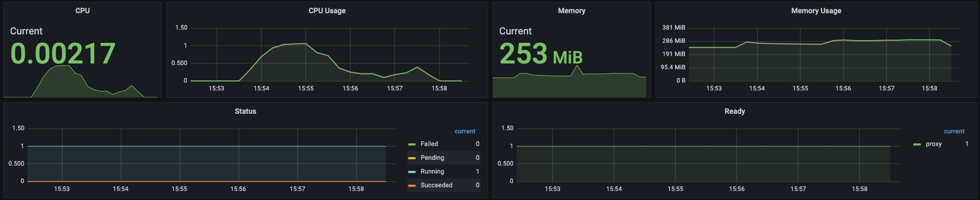Click the proxy current value 1
This screenshot has width=980, height=200.
pyautogui.click(x=967, y=144)
